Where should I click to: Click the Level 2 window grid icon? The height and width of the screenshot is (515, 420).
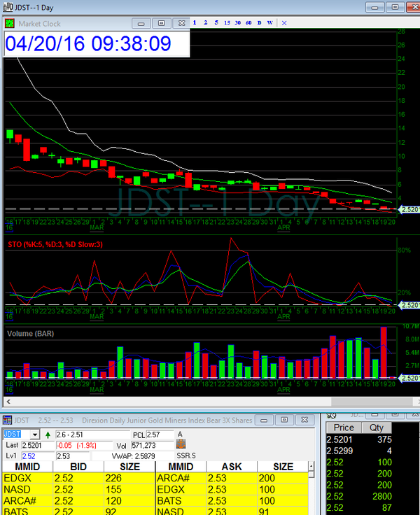7,420
